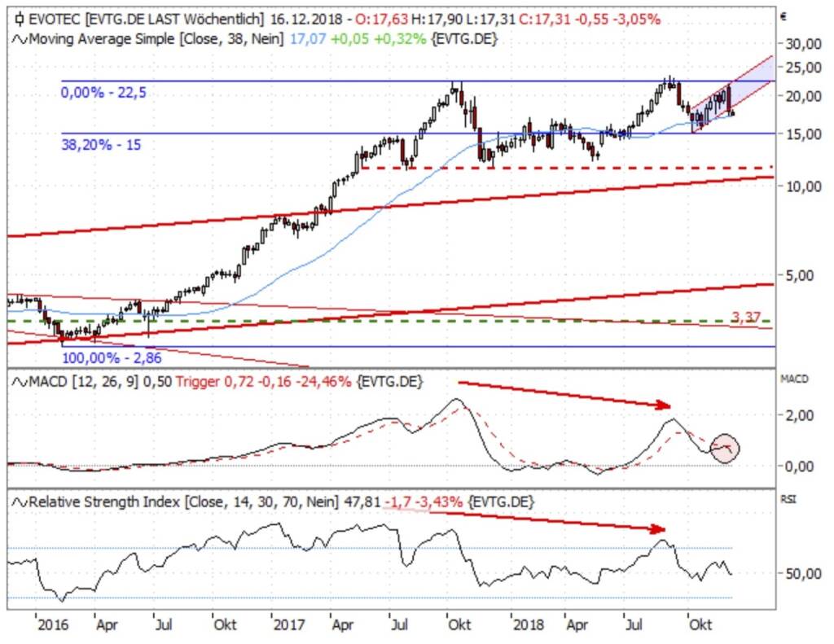This screenshot has height=644, width=834.
Task: Click the red arrowhead in the RSI panel
Action: (658, 528)
